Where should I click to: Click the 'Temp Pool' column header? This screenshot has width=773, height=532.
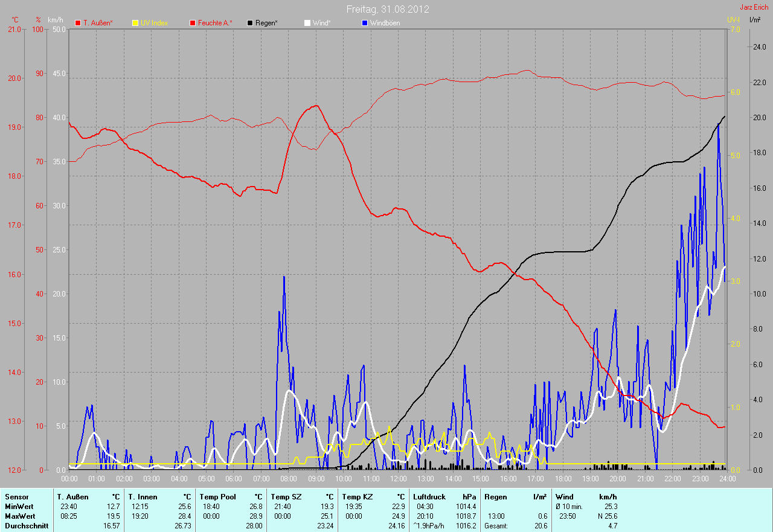tap(217, 497)
